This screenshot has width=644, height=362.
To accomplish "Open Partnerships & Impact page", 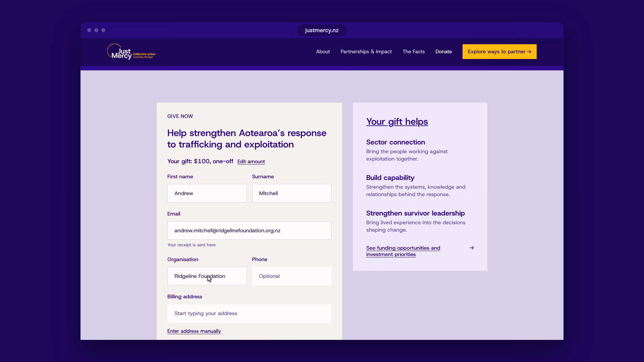I will 366,52.
